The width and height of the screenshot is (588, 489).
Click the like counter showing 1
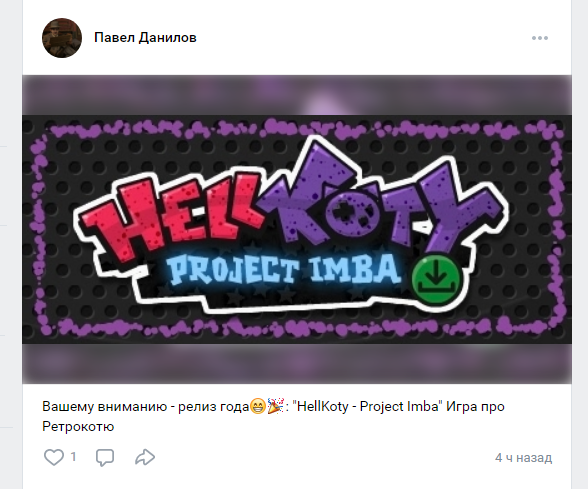coord(74,457)
